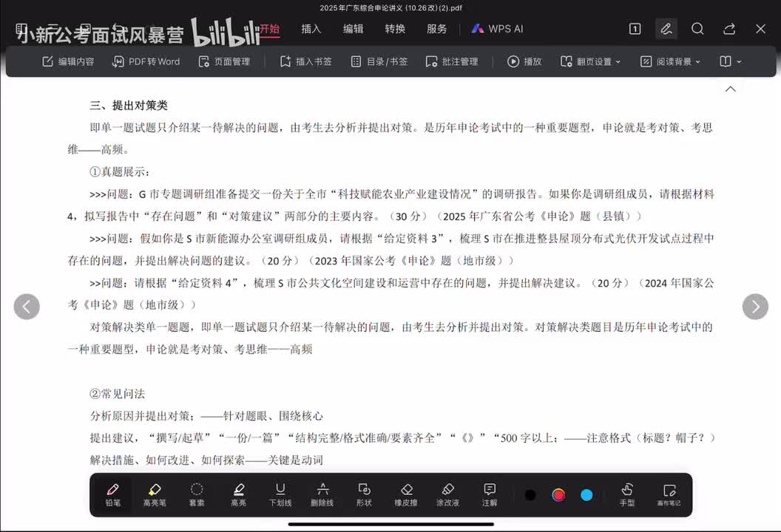The width and height of the screenshot is (781, 532).
Task: Pick the blue pen color
Action: pos(586,494)
